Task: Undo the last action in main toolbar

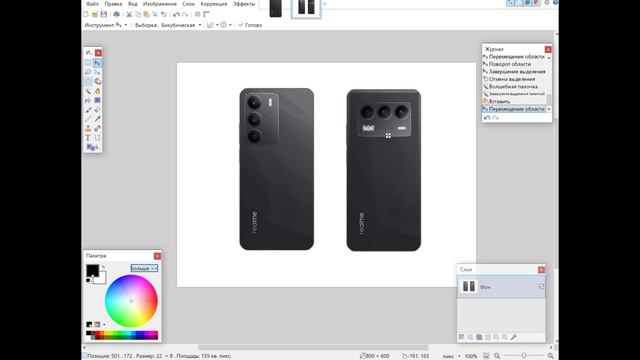Action: click(176, 14)
